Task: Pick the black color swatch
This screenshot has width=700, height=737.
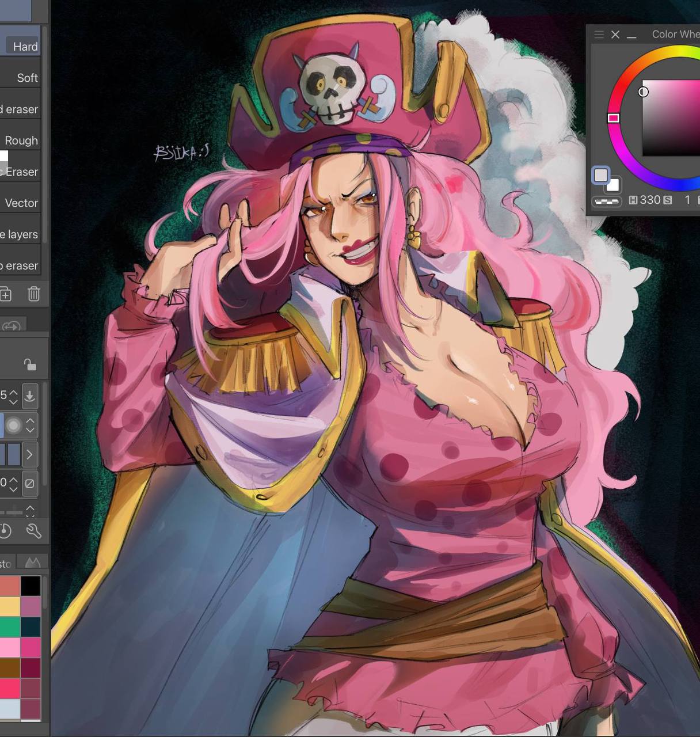Action: point(31,586)
